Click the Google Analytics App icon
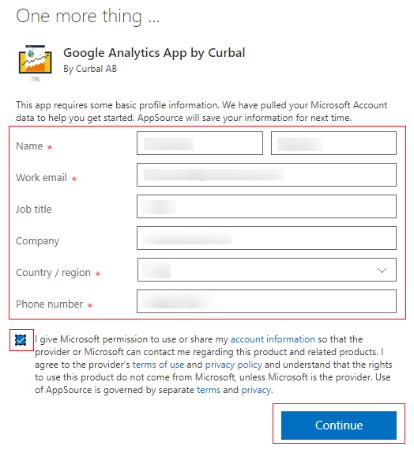Image resolution: width=414 pixels, height=450 pixels. click(x=35, y=63)
